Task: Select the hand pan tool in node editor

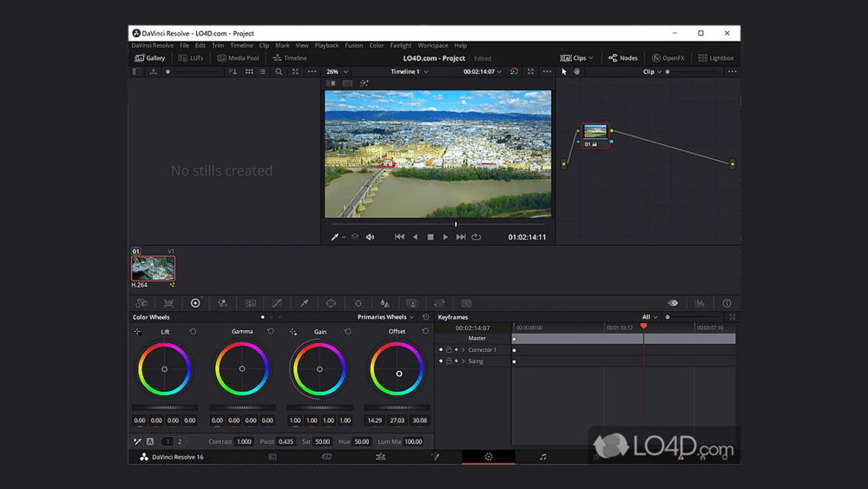Action: click(x=577, y=71)
